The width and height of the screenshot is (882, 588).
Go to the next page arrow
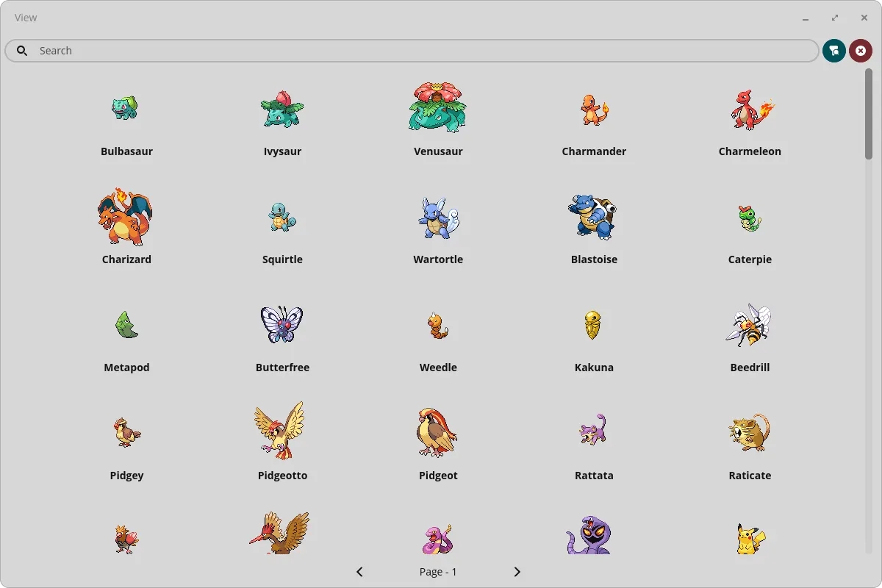click(517, 572)
